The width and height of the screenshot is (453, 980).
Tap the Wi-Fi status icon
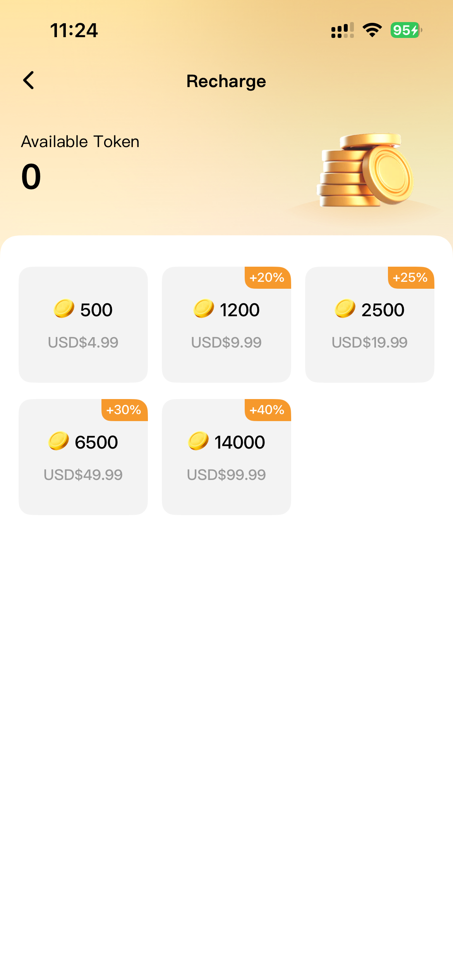pos(372,30)
